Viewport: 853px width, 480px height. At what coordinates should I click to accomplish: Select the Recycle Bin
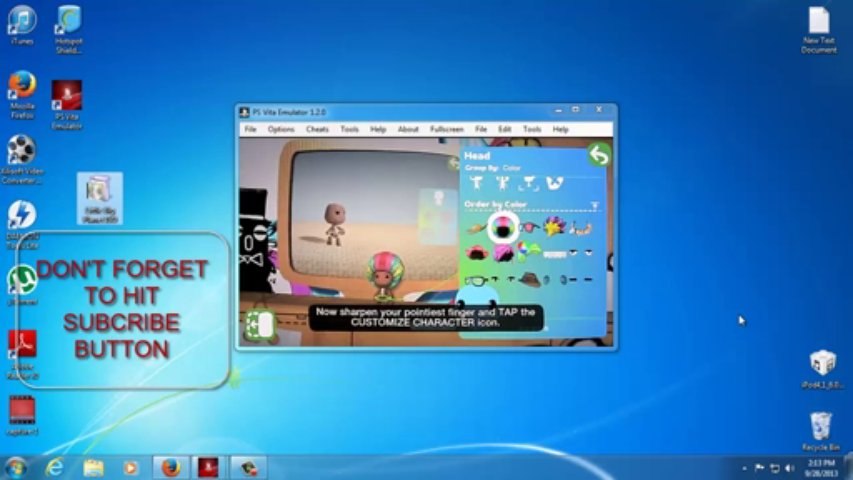[x=821, y=431]
